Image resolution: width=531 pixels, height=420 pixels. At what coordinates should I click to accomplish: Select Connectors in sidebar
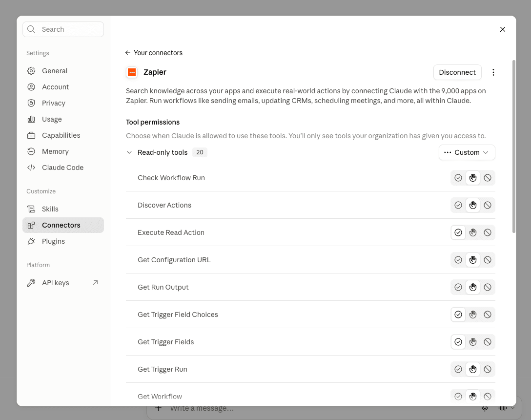point(63,225)
